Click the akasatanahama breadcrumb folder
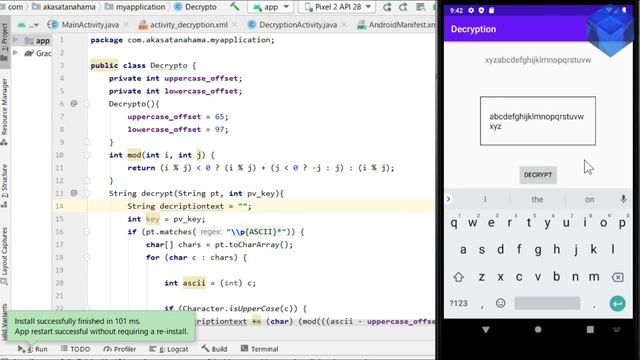640x360 pixels. [64, 7]
